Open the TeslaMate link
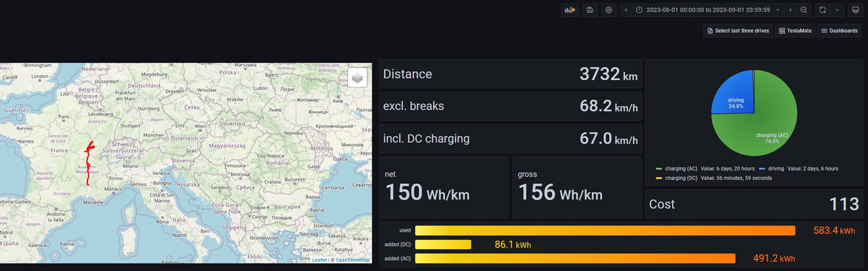Screen dimensions: 868x271 point(795,31)
